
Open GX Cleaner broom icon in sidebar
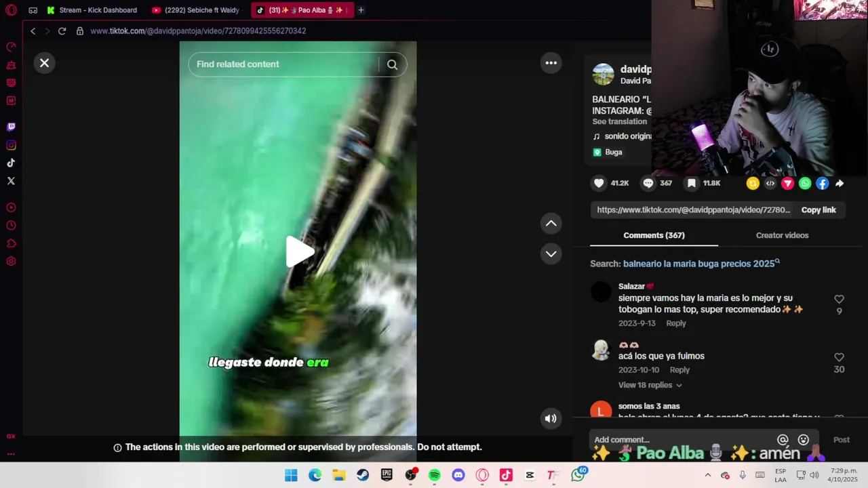[x=11, y=65]
